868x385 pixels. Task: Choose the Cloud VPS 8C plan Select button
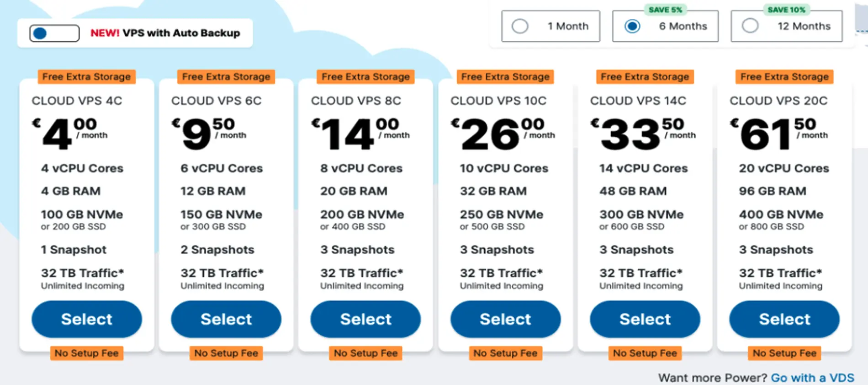(365, 319)
